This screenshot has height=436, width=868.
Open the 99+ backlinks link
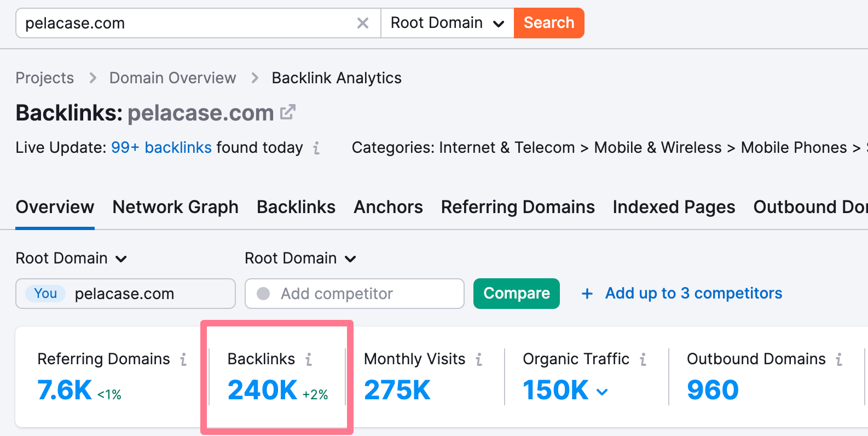161,148
